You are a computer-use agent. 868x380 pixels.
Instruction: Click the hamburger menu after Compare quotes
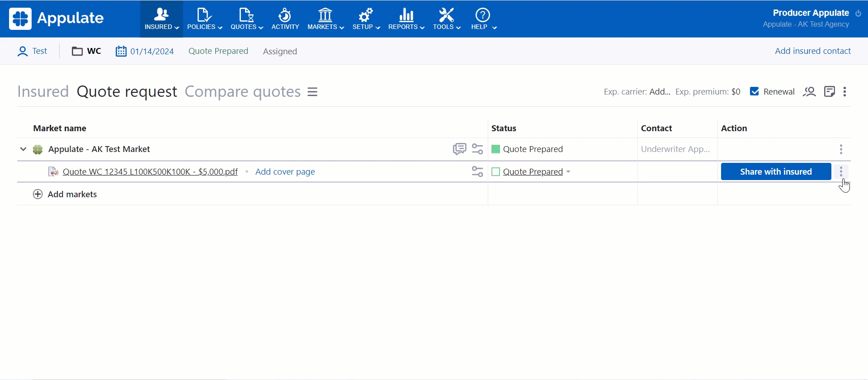pyautogui.click(x=312, y=92)
